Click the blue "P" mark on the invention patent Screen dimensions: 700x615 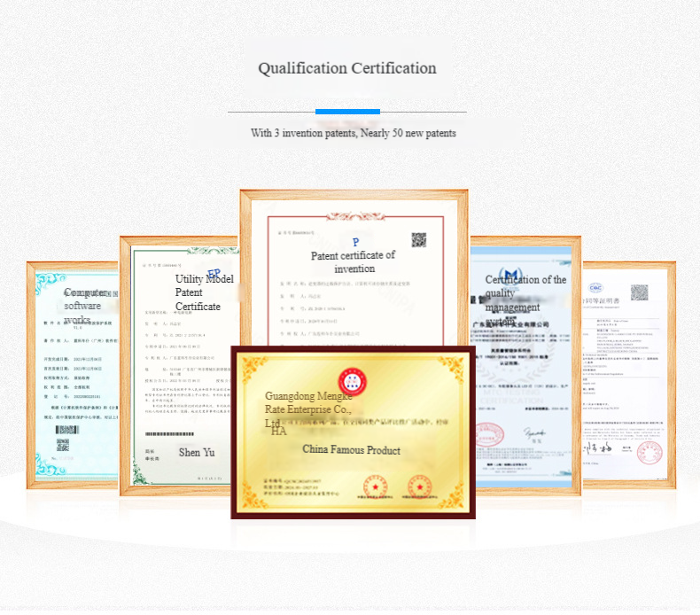coord(355,242)
